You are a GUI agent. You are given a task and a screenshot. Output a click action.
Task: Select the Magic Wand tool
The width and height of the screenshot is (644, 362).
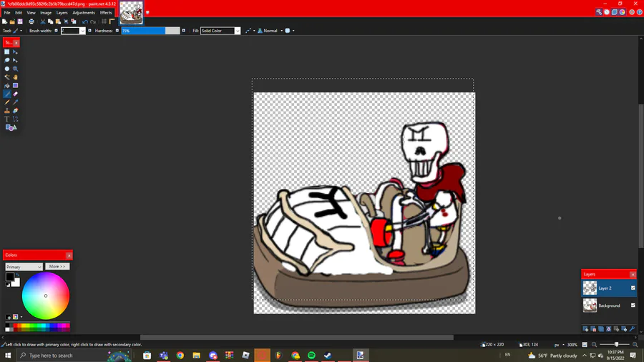point(7,77)
